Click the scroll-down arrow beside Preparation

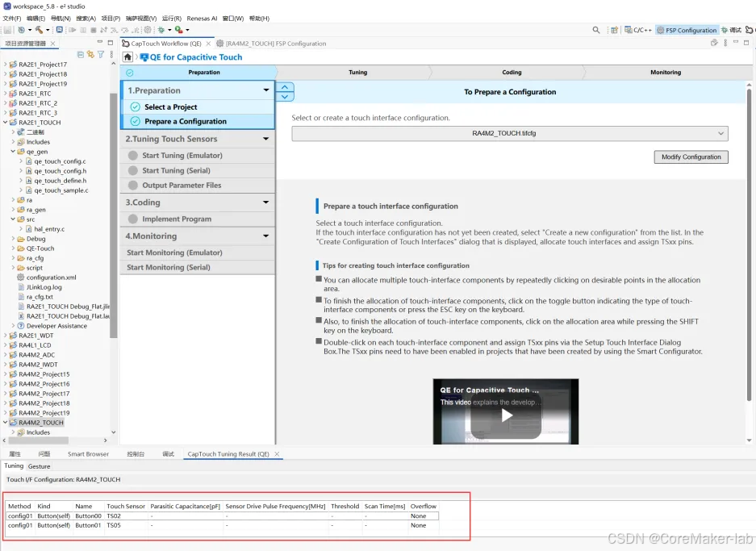pyautogui.click(x=285, y=97)
